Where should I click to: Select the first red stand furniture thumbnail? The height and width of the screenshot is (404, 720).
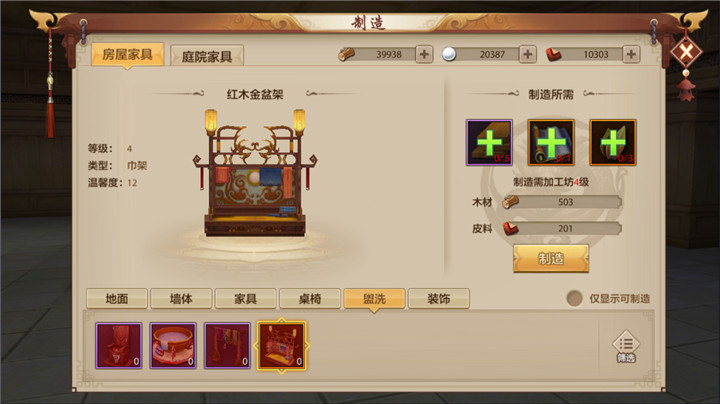[119, 346]
